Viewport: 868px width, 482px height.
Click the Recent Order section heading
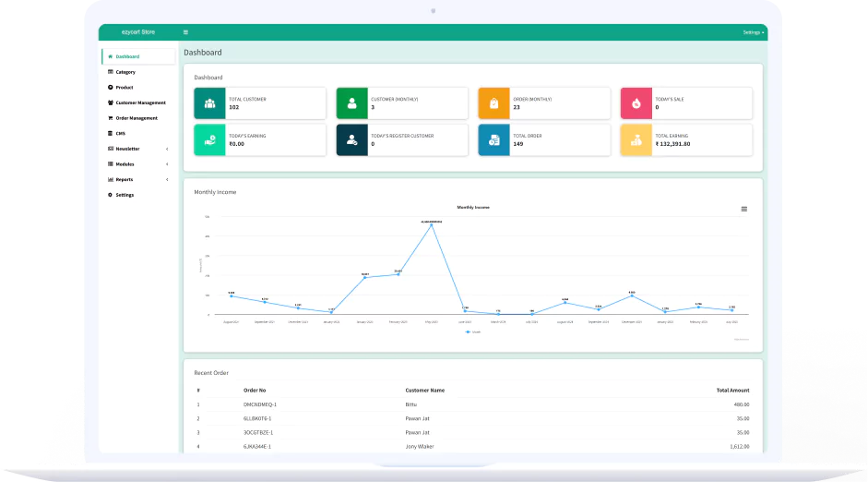coord(211,373)
